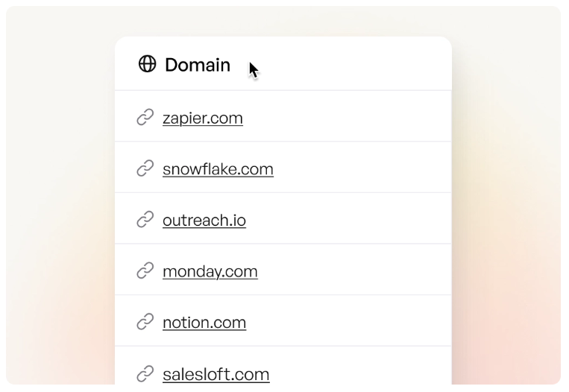Visit the monday.com domain link

point(210,271)
